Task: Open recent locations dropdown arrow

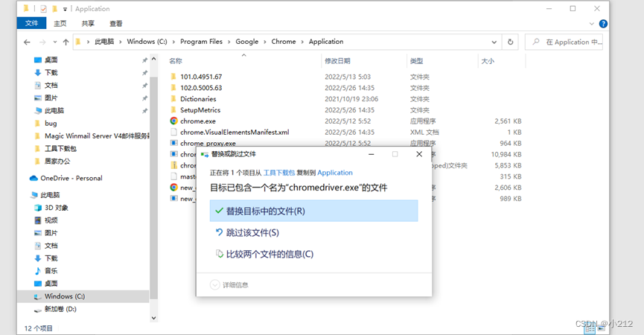Action: coord(55,42)
